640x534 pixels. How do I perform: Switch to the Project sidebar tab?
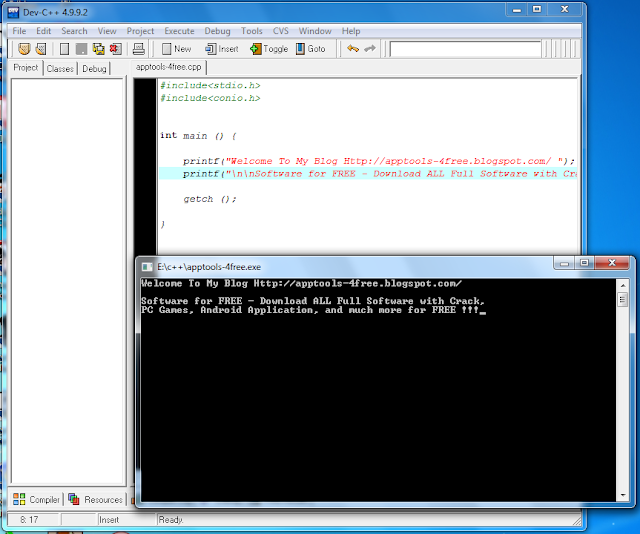click(25, 68)
